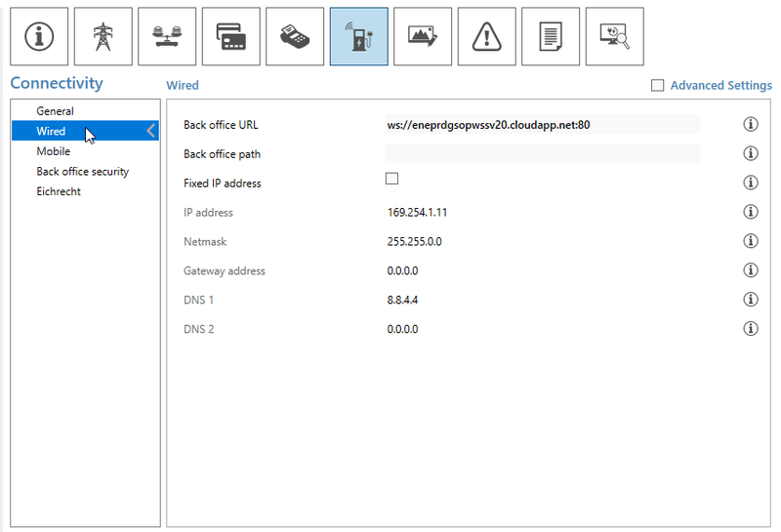
Task: Click the Back office path label
Action: pyautogui.click(x=223, y=154)
